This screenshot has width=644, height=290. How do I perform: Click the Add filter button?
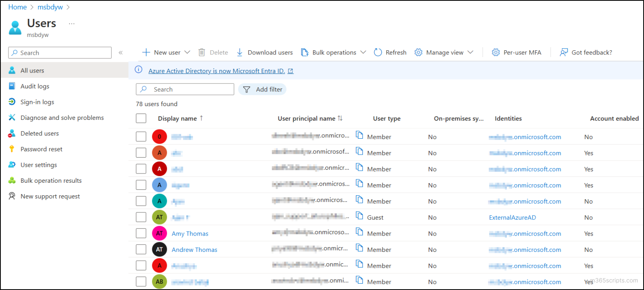262,89
